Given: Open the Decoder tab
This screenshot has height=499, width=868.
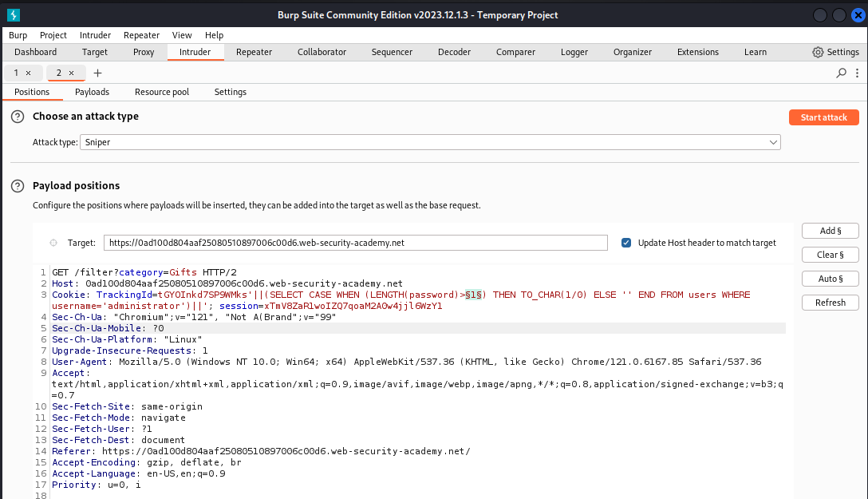Looking at the screenshot, I should pos(454,52).
